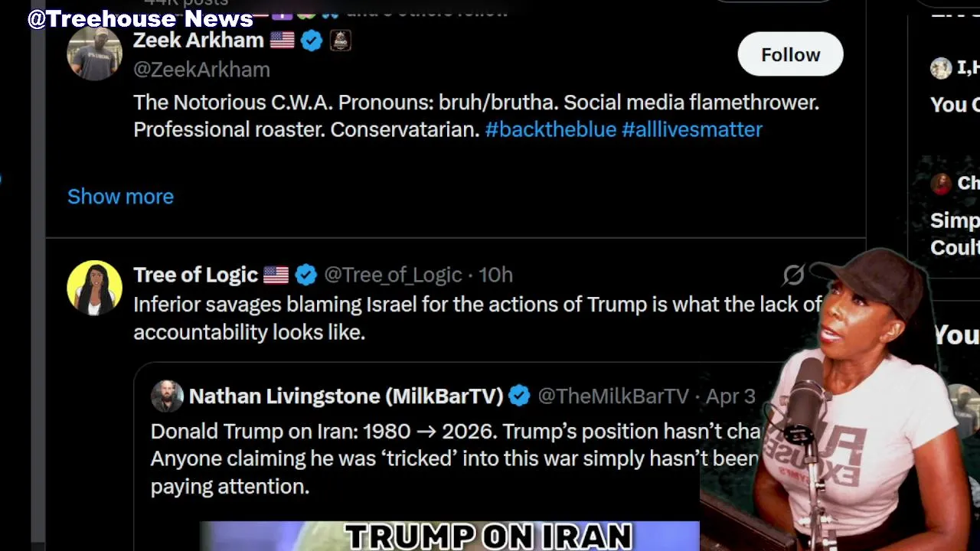Image resolution: width=980 pixels, height=551 pixels.
Task: Open the @Tree_of_Logic handle link
Action: 393,275
